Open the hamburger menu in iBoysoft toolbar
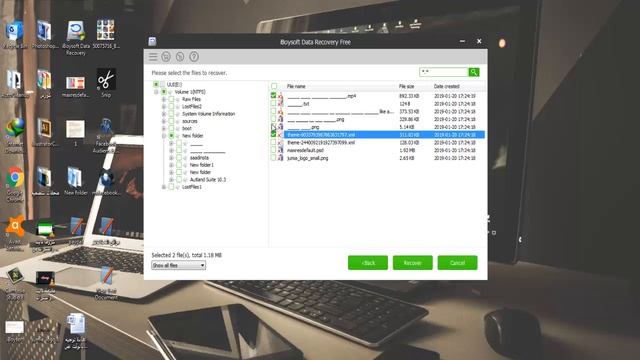This screenshot has height=360, width=640. pos(153,57)
